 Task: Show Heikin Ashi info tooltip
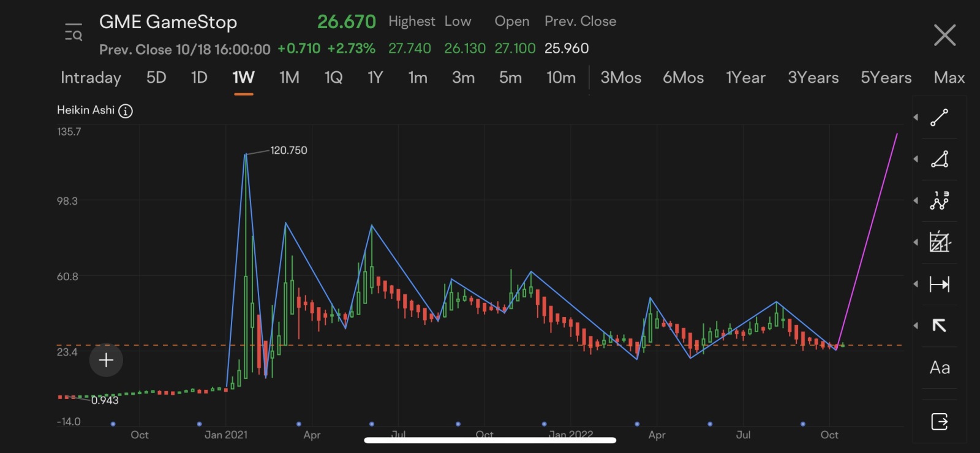(x=126, y=111)
